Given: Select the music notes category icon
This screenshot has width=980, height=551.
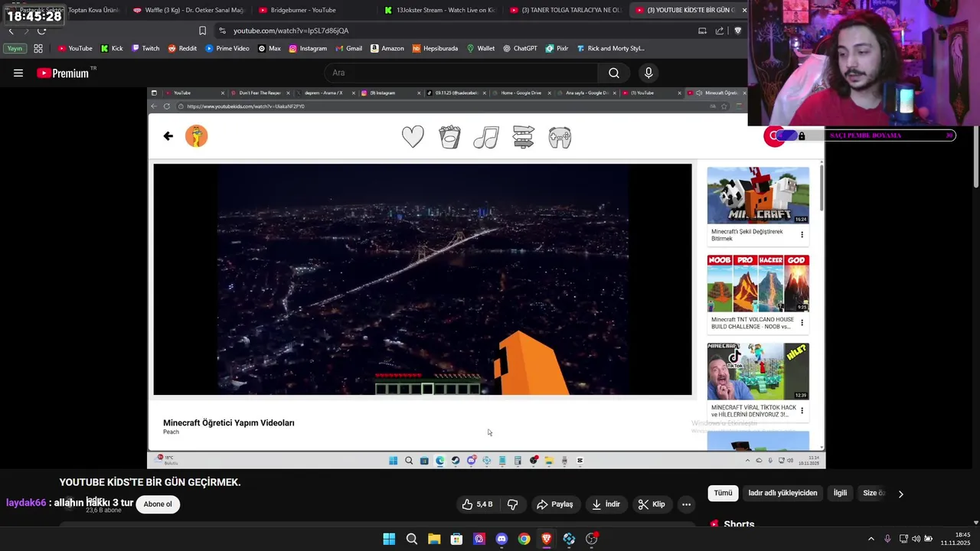Looking at the screenshot, I should [486, 137].
